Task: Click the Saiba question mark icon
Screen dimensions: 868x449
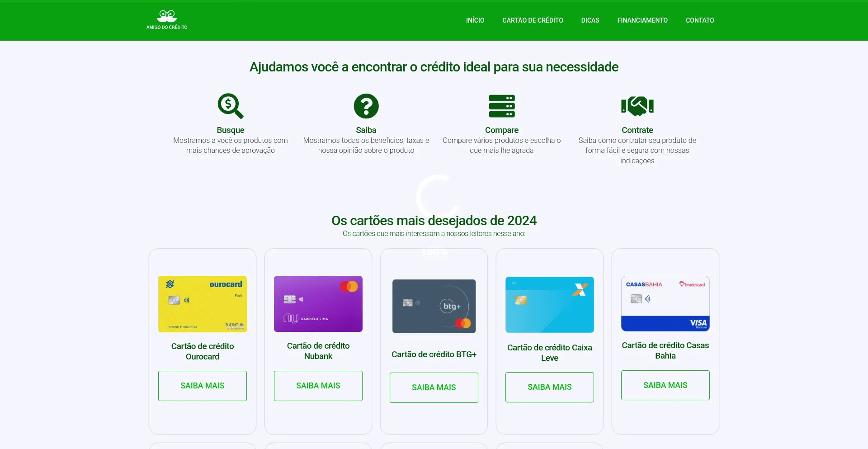Action: click(366, 106)
